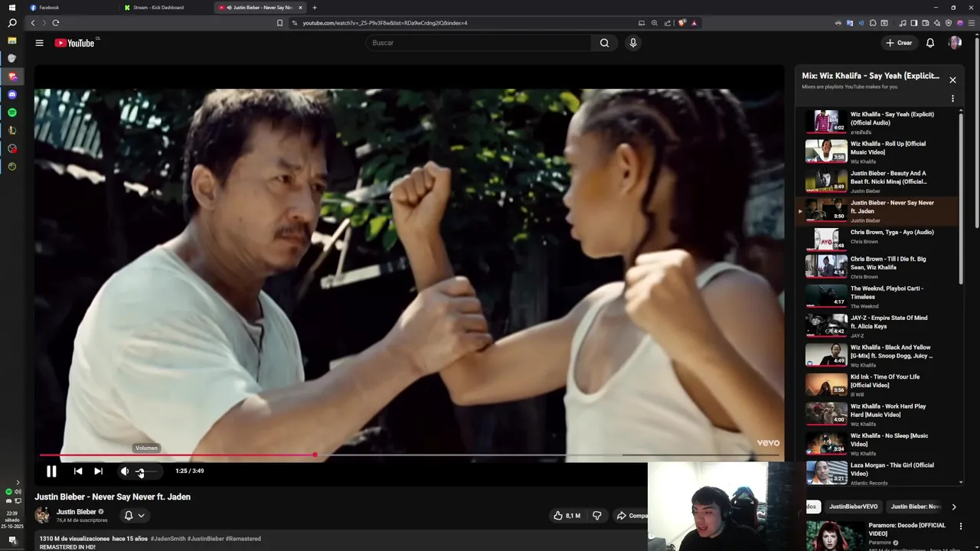Switch to the Facebook browser tab
Screen dimensions: 980x551
[73, 8]
